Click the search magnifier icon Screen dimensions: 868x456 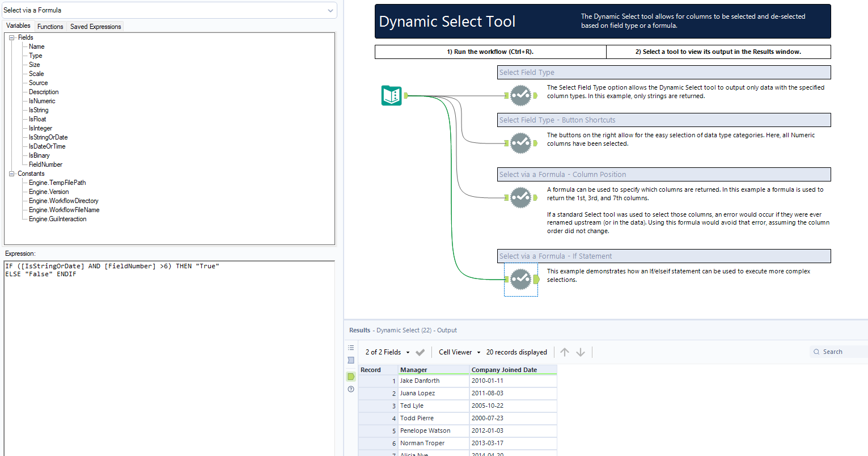[x=816, y=351]
